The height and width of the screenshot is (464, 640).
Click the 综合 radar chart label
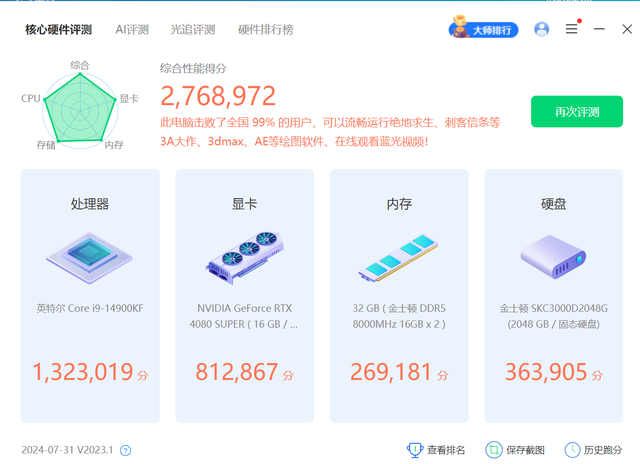point(80,65)
